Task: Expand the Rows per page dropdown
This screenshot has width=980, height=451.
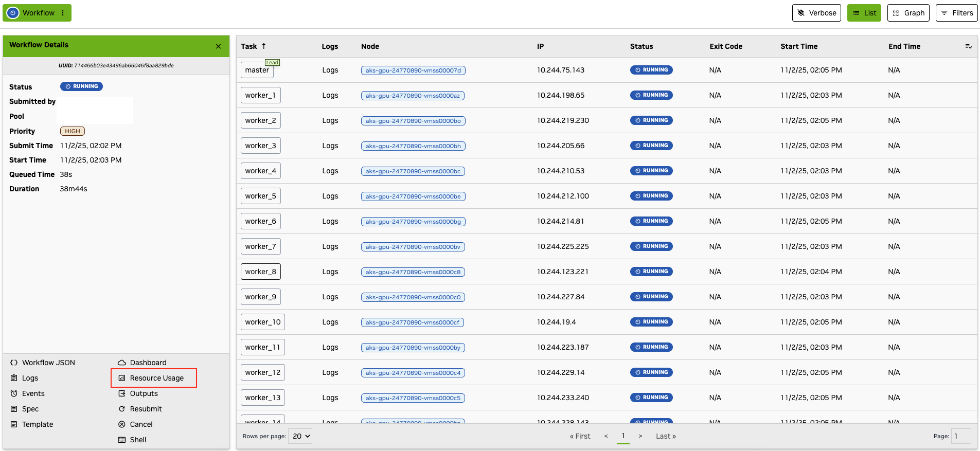Action: [x=300, y=436]
